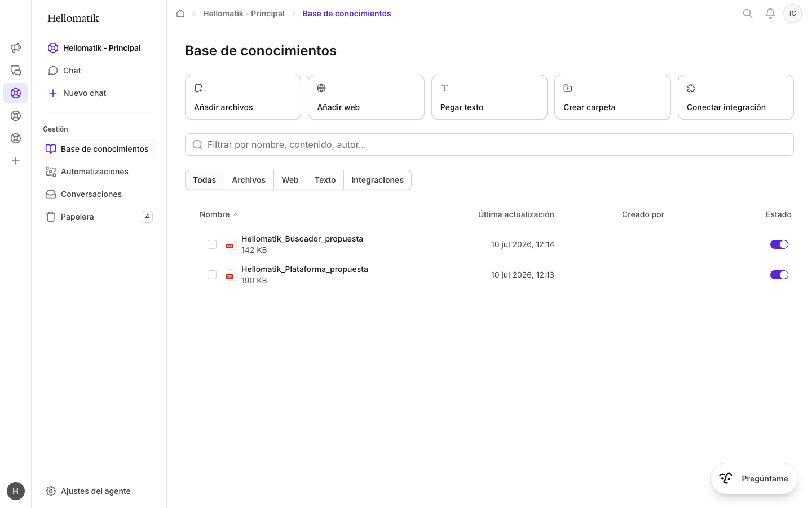The height and width of the screenshot is (508, 812).
Task: Open Hellomatik - Principal in sidebar
Action: tap(99, 48)
